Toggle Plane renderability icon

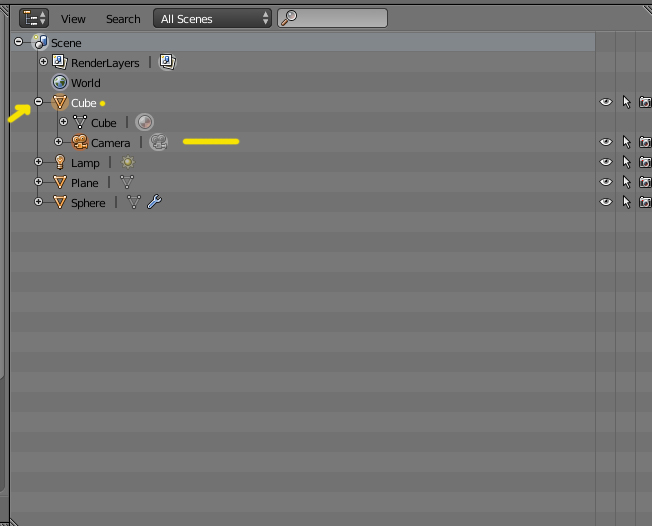pyautogui.click(x=645, y=182)
